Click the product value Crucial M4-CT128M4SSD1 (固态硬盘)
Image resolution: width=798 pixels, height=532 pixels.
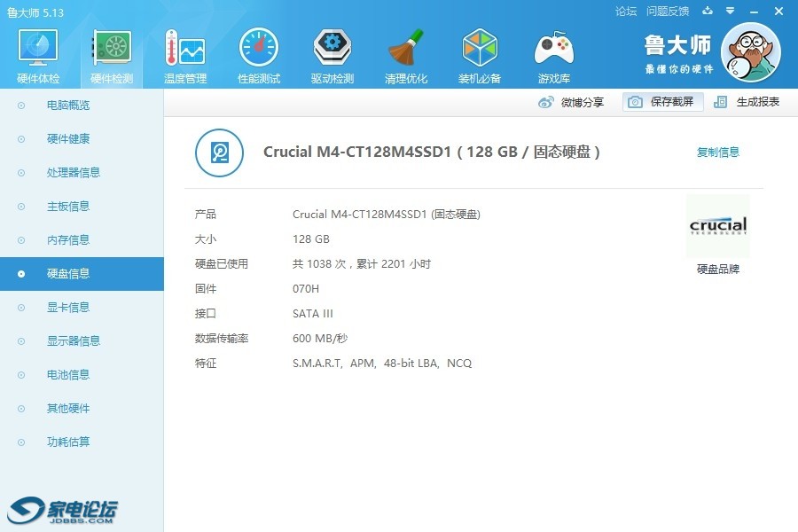coord(387,215)
